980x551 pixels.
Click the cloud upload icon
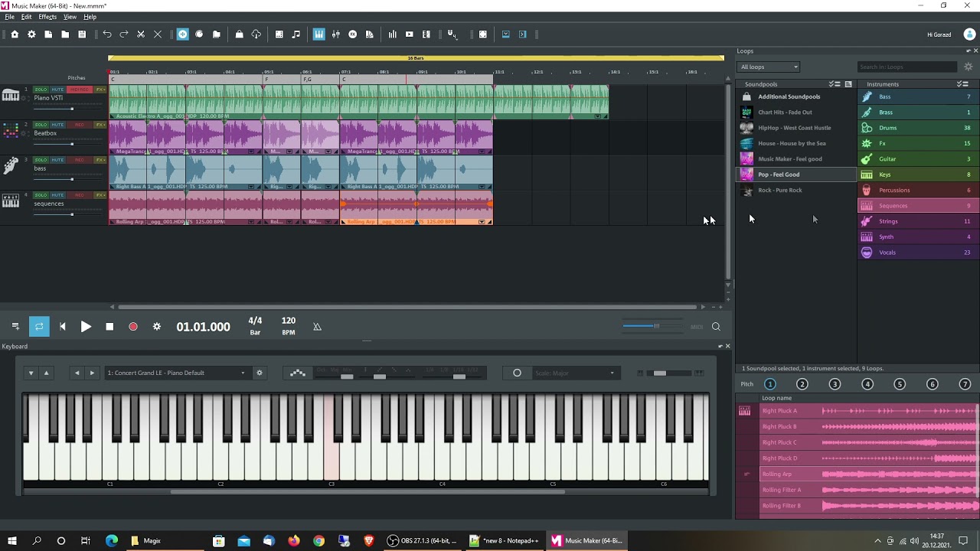256,34
